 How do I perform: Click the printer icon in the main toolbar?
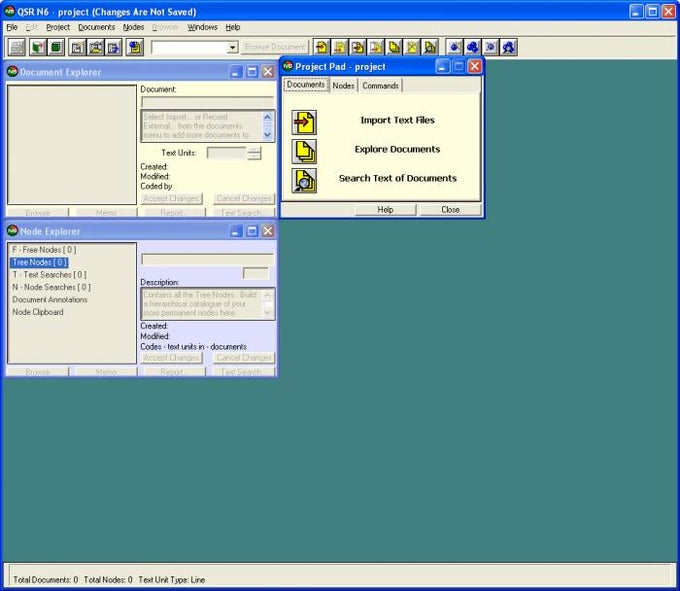(x=17, y=47)
